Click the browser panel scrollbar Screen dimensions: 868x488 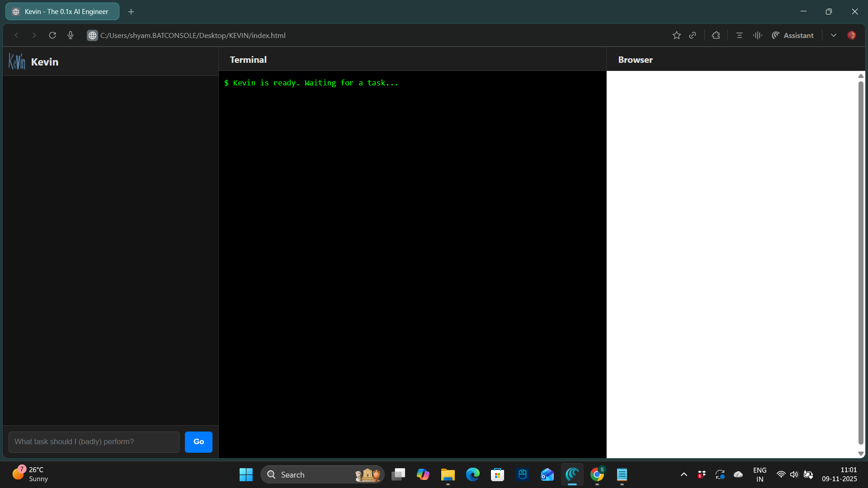861,262
